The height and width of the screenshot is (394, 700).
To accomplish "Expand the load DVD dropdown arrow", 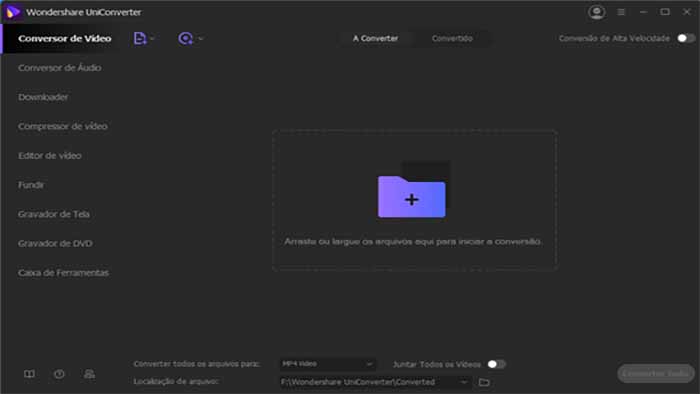I will point(200,39).
